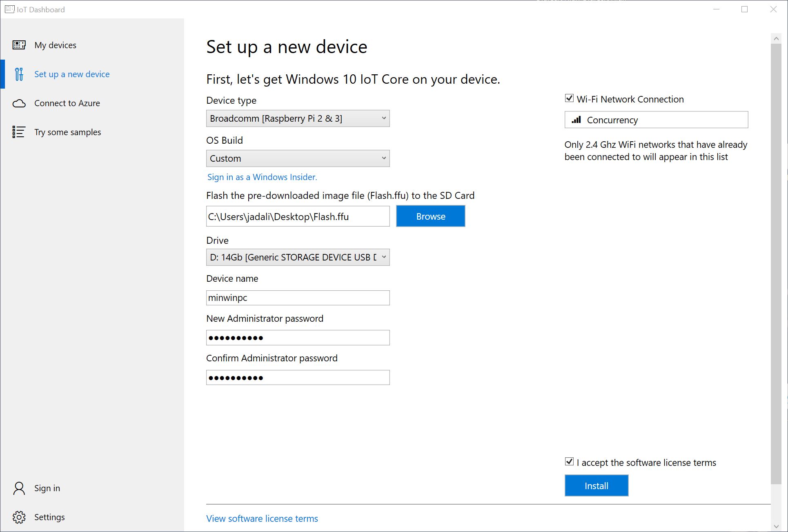Click the cloud icon for Connect to Azure
Viewport: 788px width, 532px height.
tap(18, 103)
